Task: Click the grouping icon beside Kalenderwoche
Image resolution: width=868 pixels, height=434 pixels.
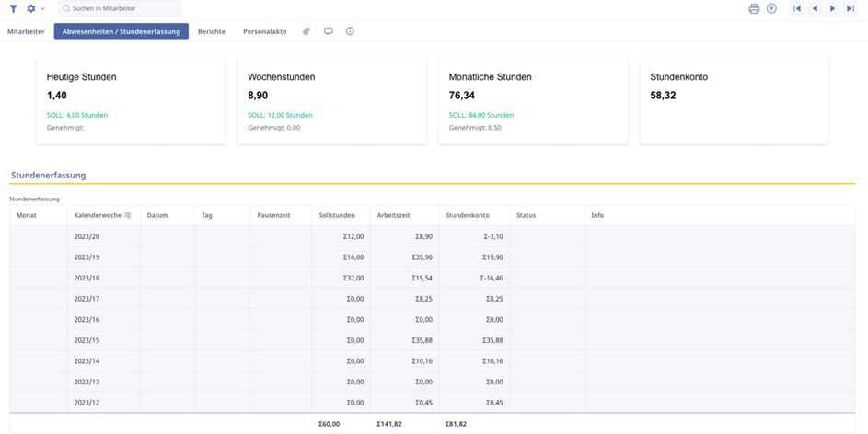Action: click(128, 215)
